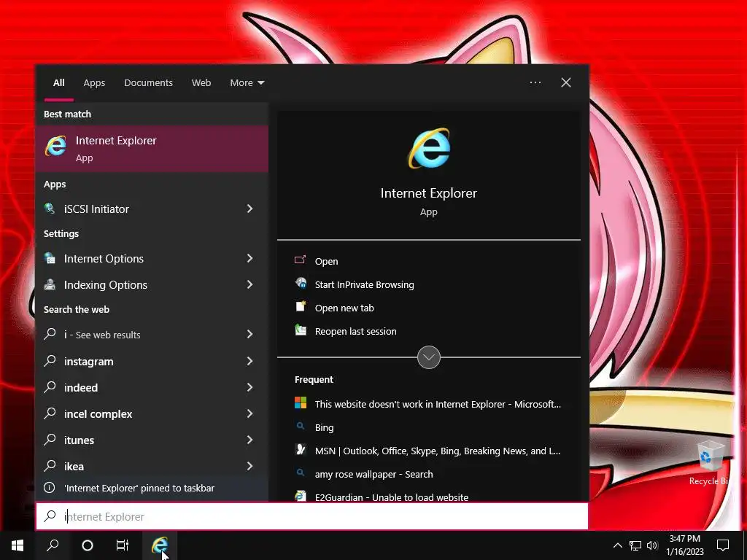747x560 pixels.
Task: Expand the indeed suggestion chevron
Action: 249,387
